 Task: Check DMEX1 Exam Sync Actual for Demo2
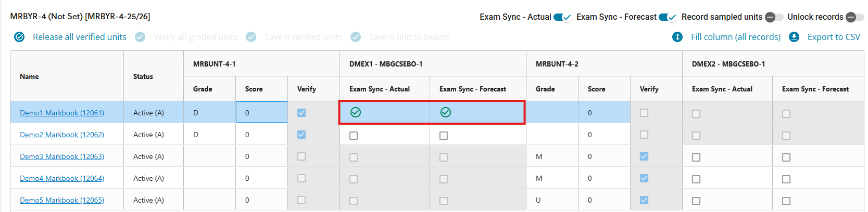[354, 136]
